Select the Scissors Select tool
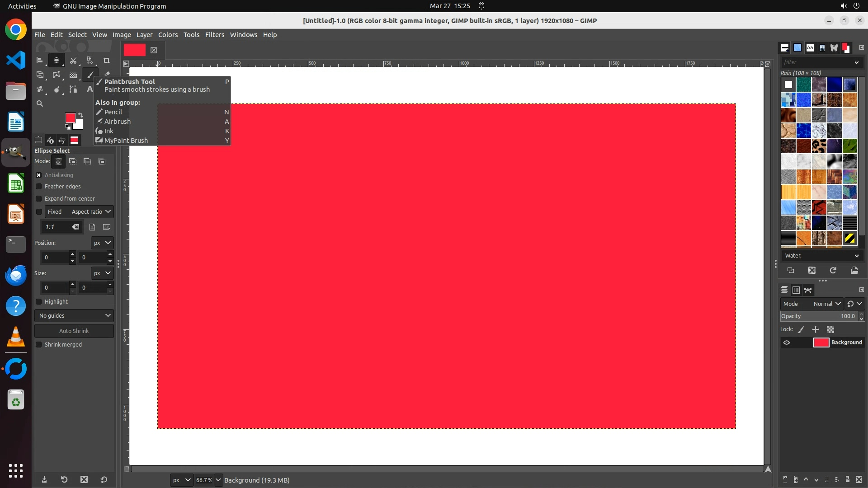Screen dimensions: 868x488 tap(73, 60)
